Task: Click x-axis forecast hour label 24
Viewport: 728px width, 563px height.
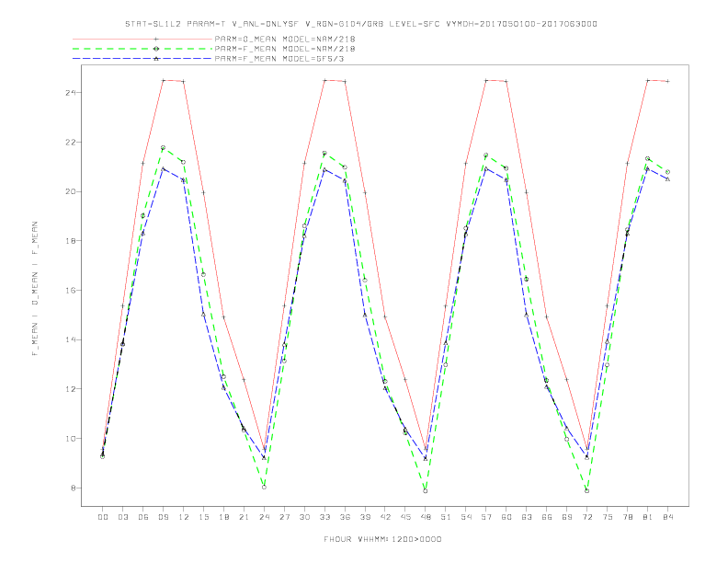Action: coord(264,517)
